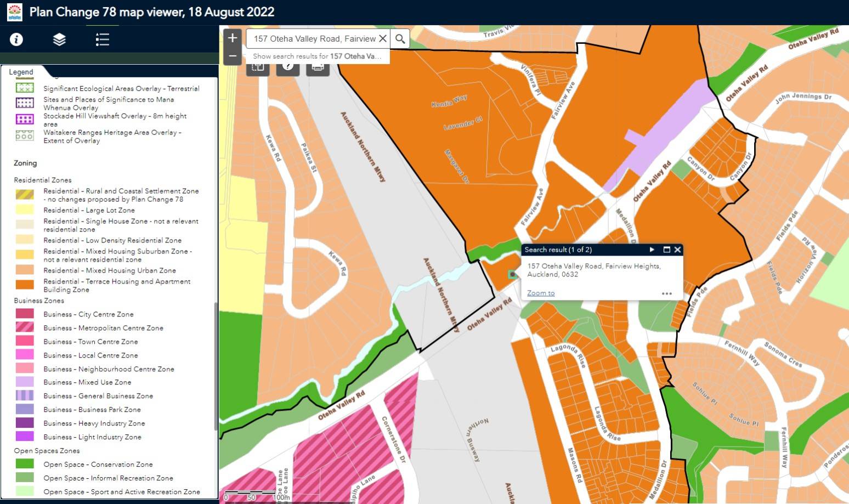Click the bookmark icon on map toolbar
This screenshot has width=849, height=504.
point(258,68)
